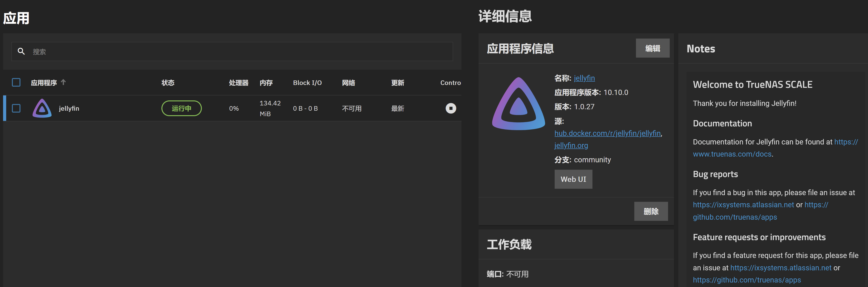Click the search magnifier icon

click(x=21, y=51)
